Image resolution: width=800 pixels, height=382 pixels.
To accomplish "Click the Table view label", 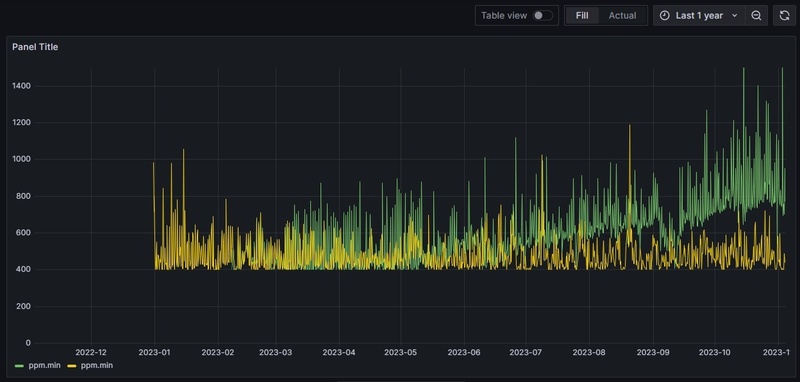I will [504, 15].
